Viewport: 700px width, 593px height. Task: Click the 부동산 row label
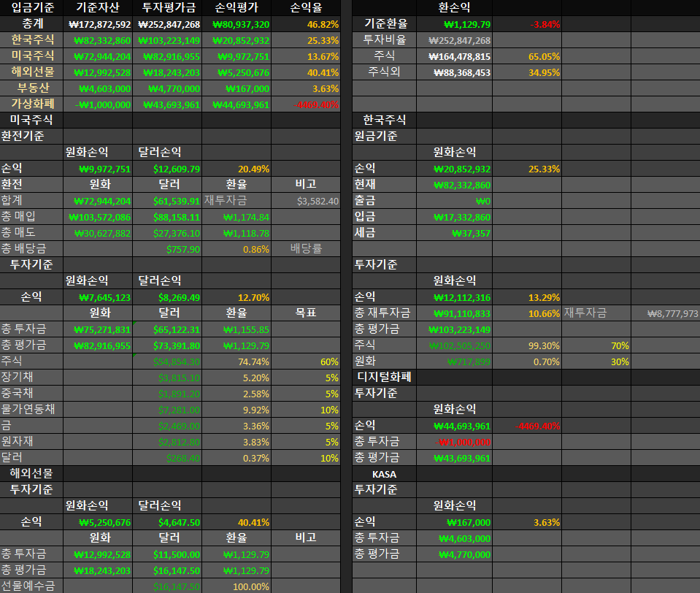pyautogui.click(x=31, y=88)
